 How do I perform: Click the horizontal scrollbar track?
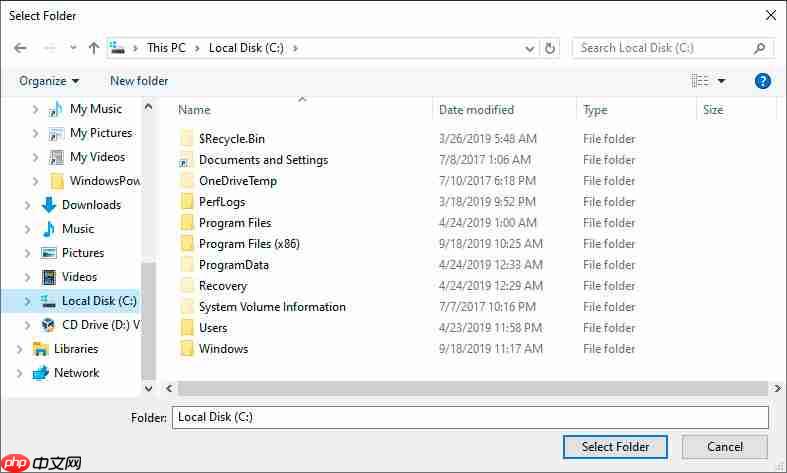472,388
